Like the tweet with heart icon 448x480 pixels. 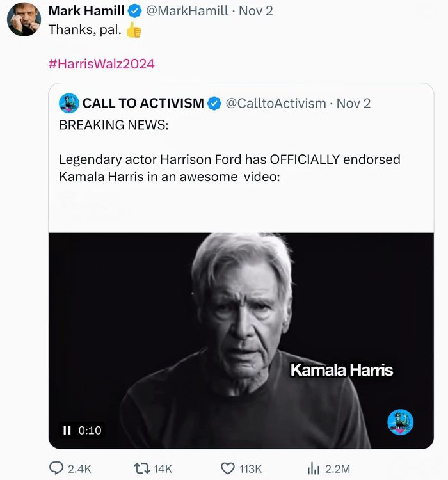[228, 468]
